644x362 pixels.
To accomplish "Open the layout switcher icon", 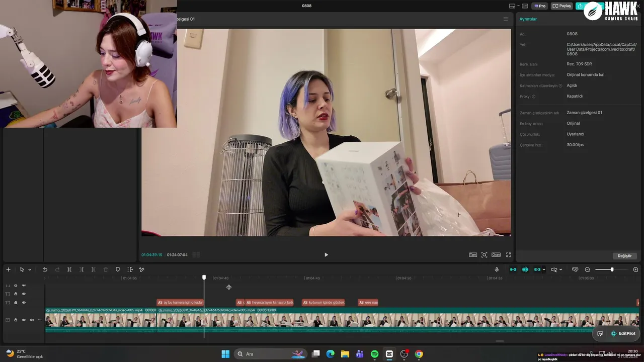I will click(512, 6).
